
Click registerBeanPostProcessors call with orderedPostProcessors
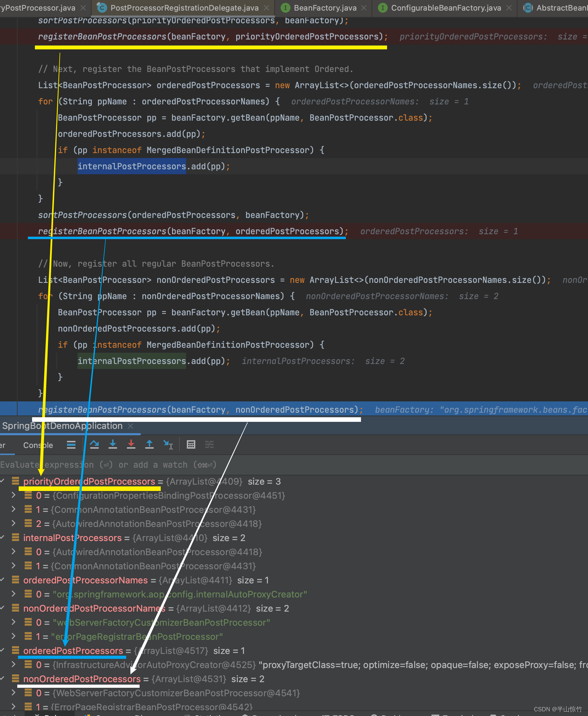click(193, 231)
